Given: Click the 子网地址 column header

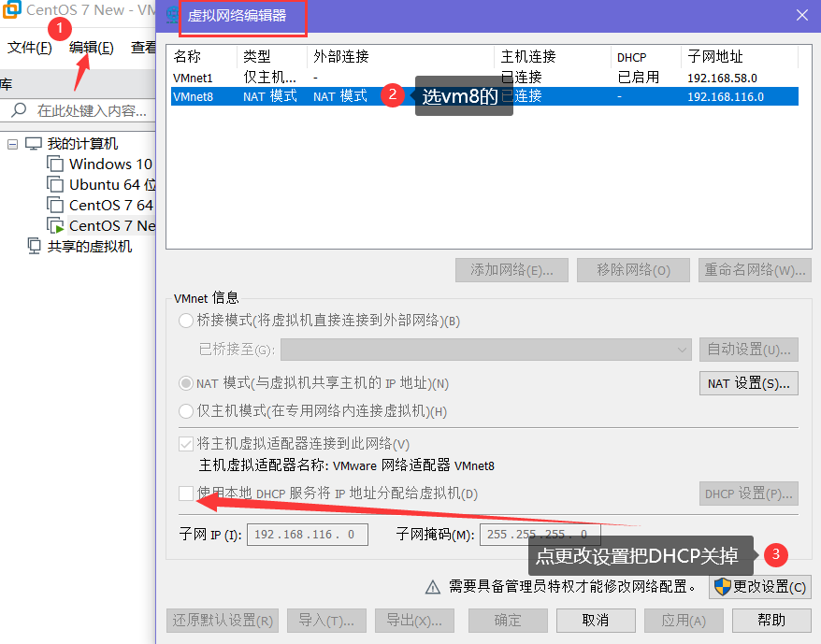Looking at the screenshot, I should (x=740, y=56).
